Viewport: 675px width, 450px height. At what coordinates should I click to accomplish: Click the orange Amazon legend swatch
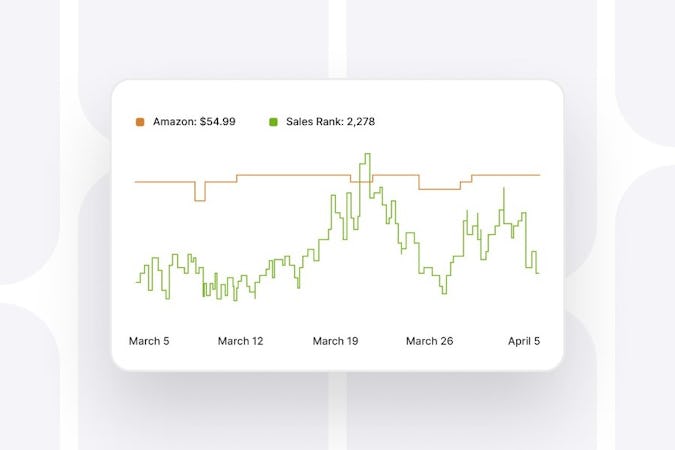140,122
